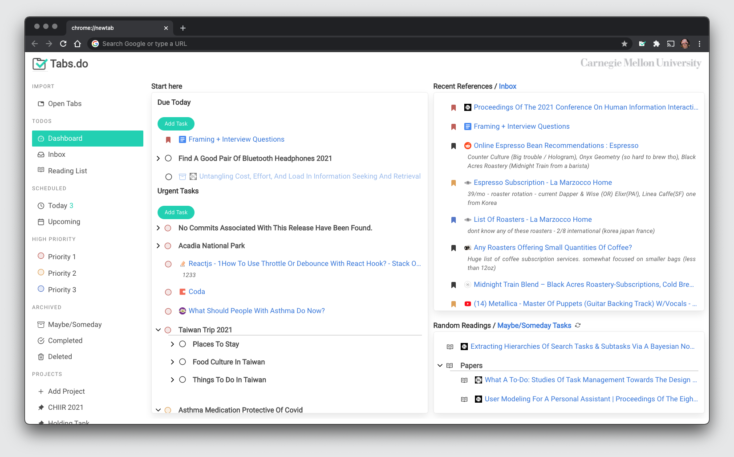Image resolution: width=734 pixels, height=457 pixels.
Task: Expand the Food Culture In Taiwan subtask
Action: [172, 362]
